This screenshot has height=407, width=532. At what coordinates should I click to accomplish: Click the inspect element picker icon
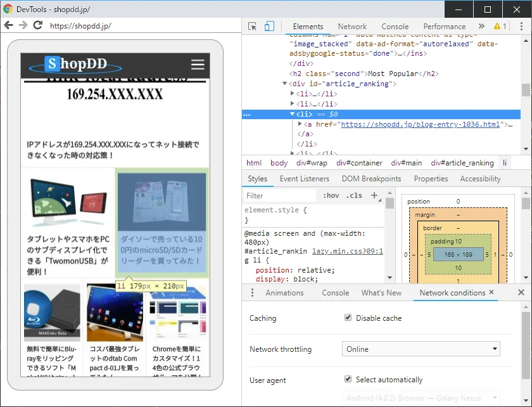tap(253, 26)
